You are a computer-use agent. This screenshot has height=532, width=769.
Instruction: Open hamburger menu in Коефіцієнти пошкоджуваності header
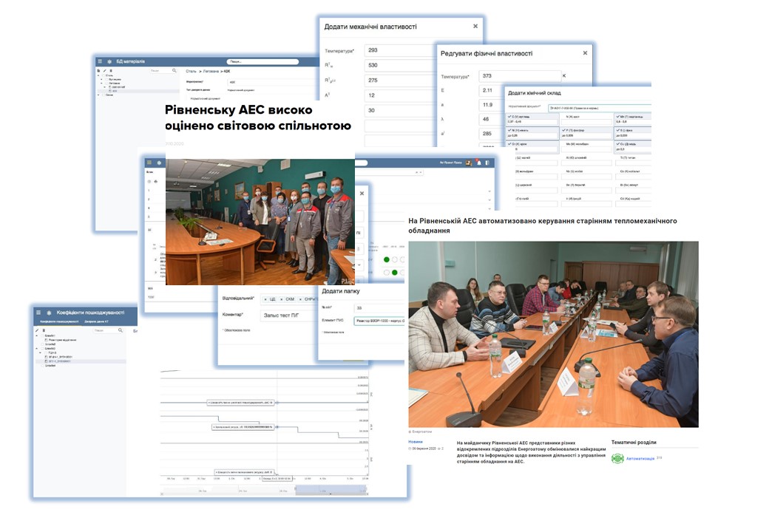38,313
